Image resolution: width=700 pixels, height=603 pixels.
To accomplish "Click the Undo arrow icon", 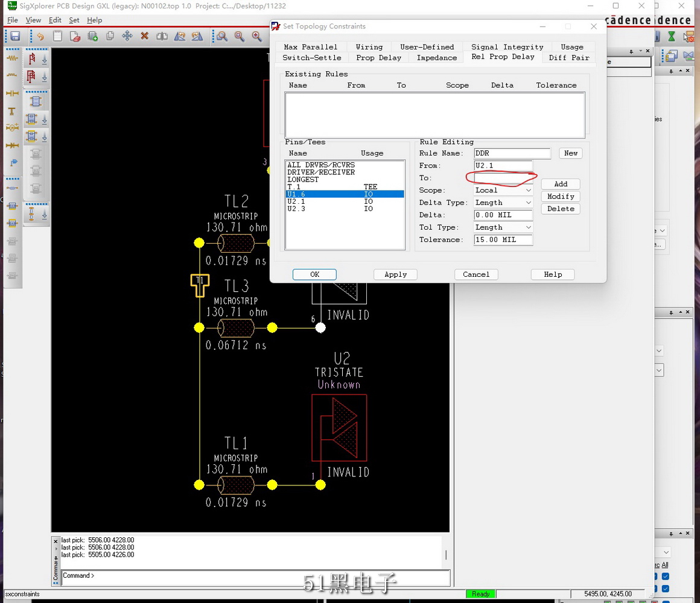I will click(x=40, y=36).
